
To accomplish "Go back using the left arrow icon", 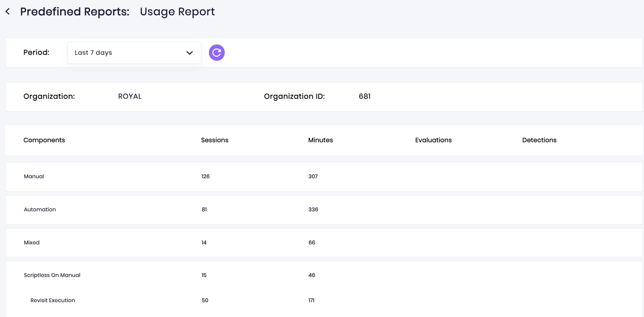I will pyautogui.click(x=7, y=12).
